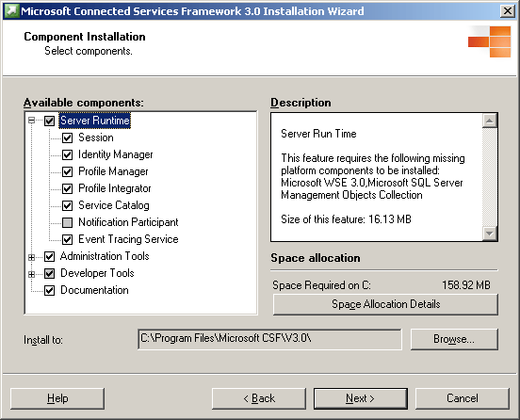Click Next to continue installation
Viewport: 520px width, 420px height.
(x=361, y=398)
